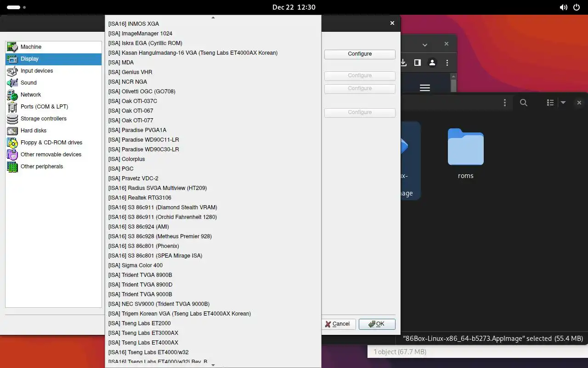Select Input devices in the settings list
Viewport: 588px width, 368px height.
tap(53, 71)
